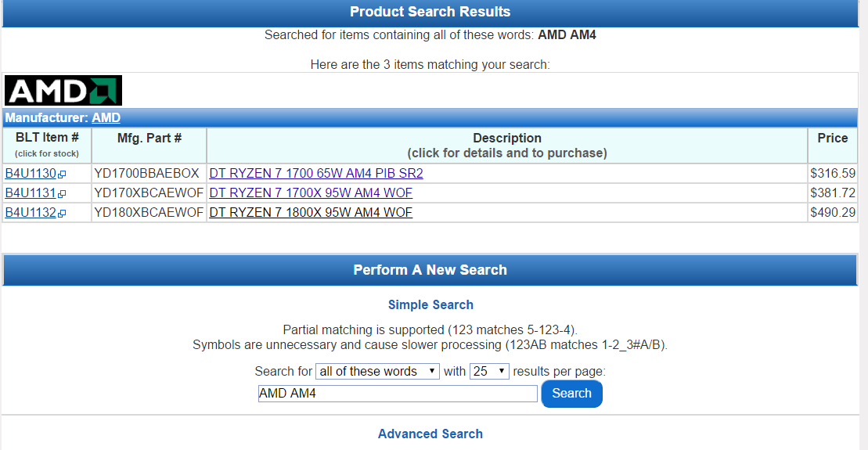This screenshot has width=868, height=450.
Task: Click the Mfg. Part # column header
Action: point(149,145)
